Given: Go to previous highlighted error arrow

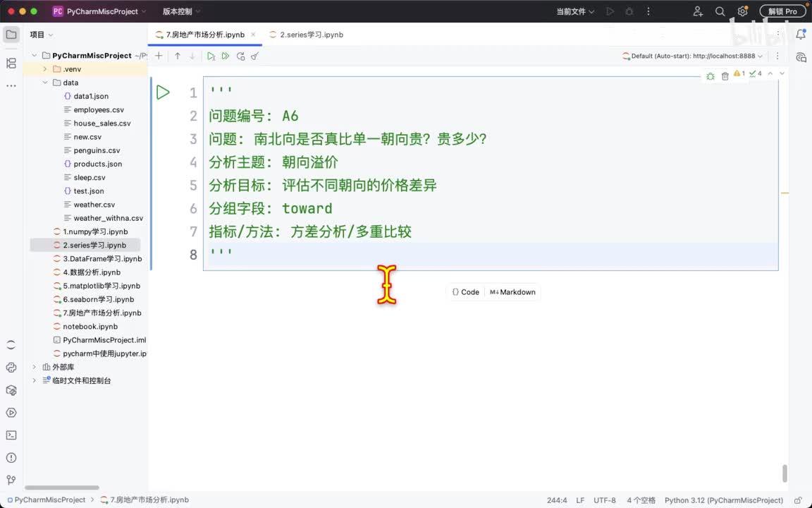Looking at the screenshot, I should tap(770, 73).
